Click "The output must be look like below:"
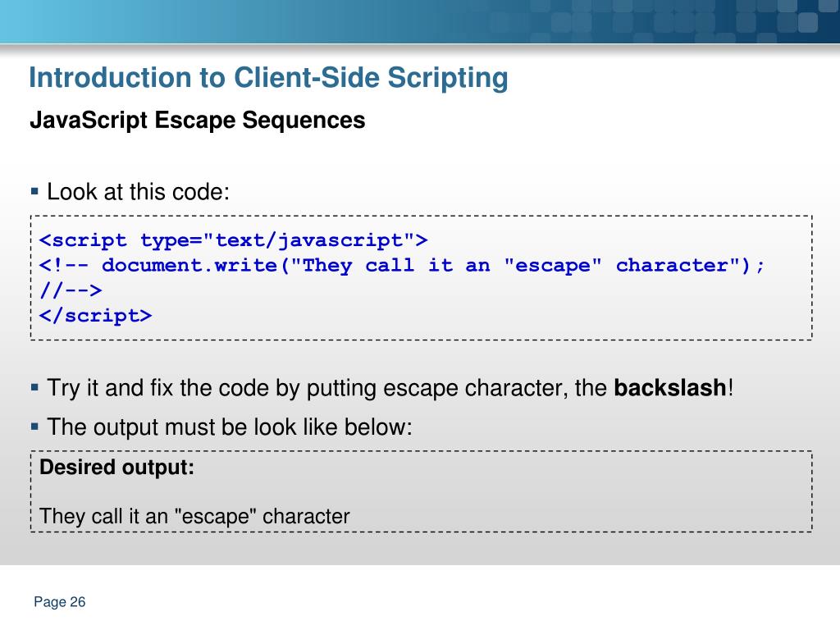This screenshot has width=840, height=630. tap(230, 427)
